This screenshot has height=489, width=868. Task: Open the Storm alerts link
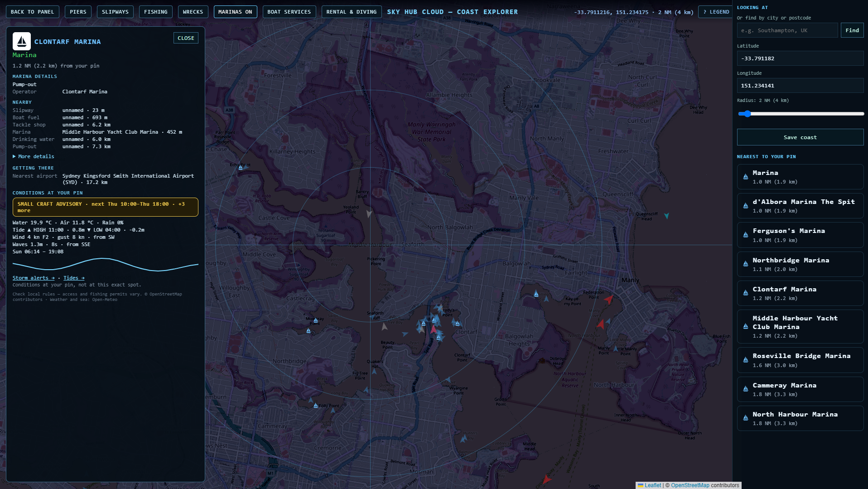click(x=34, y=278)
